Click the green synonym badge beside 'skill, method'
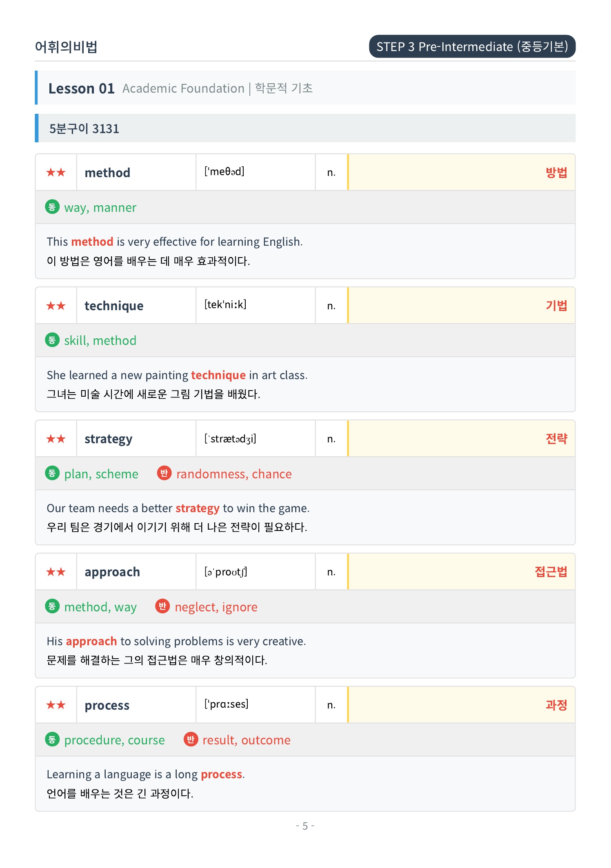 click(52, 340)
